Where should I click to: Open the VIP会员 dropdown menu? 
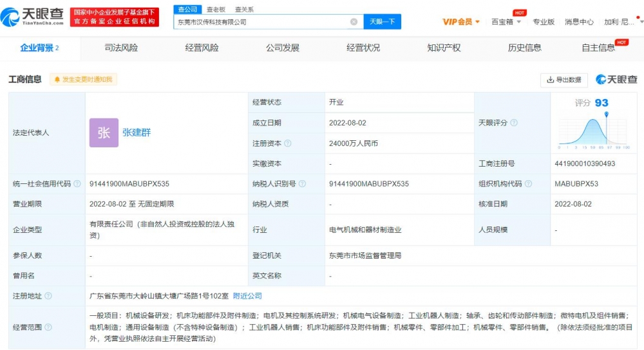point(461,22)
